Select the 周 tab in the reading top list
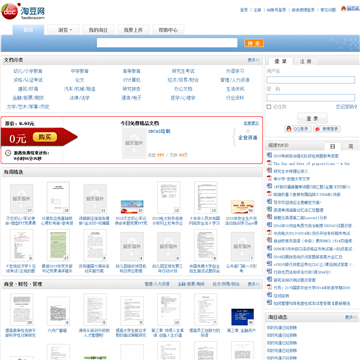 coord(351,146)
